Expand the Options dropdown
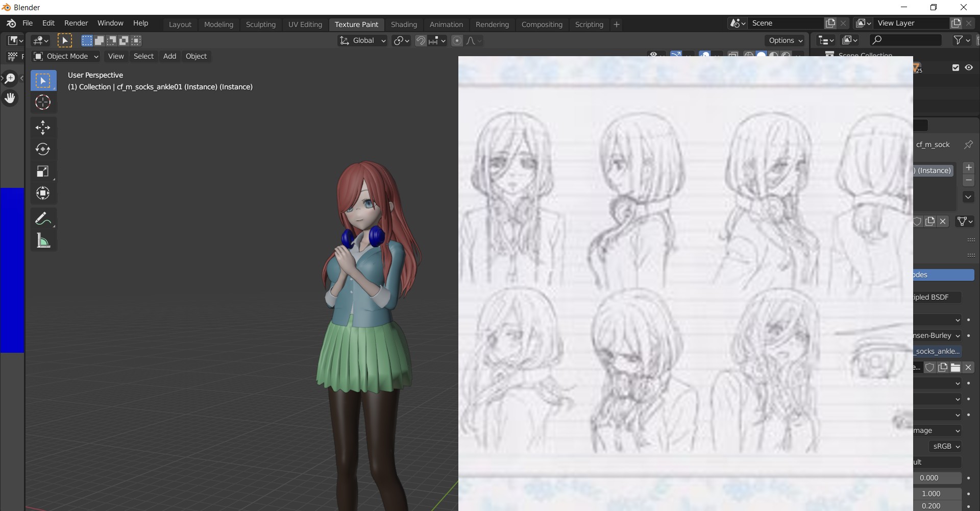 (x=785, y=40)
